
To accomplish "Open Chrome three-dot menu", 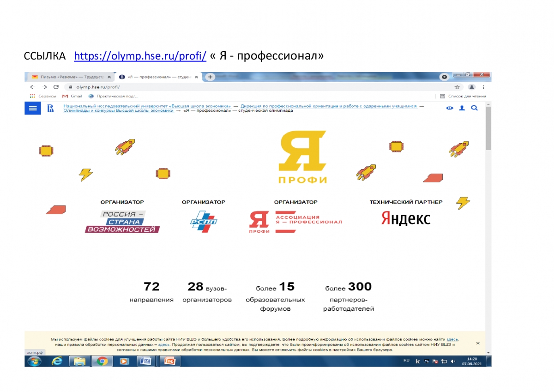I will tap(483, 87).
